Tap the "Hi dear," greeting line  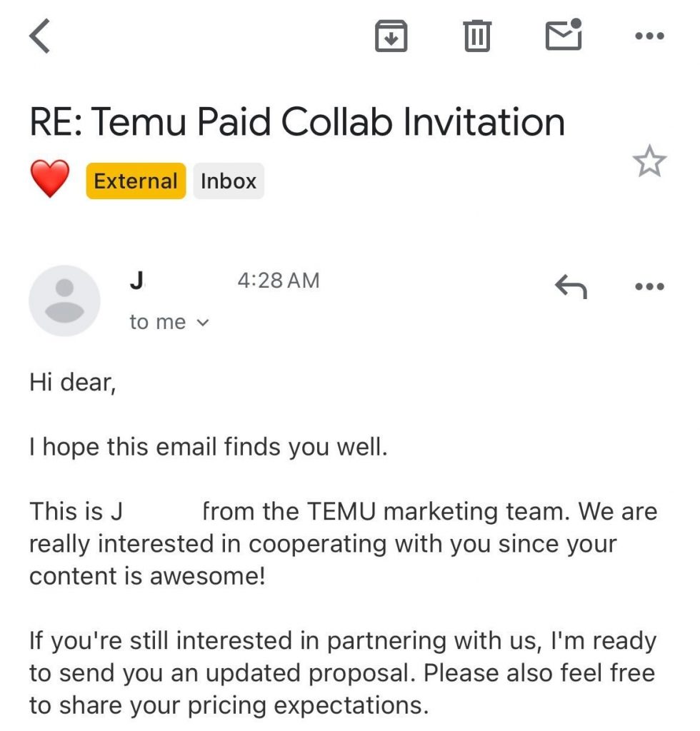pyautogui.click(x=72, y=383)
